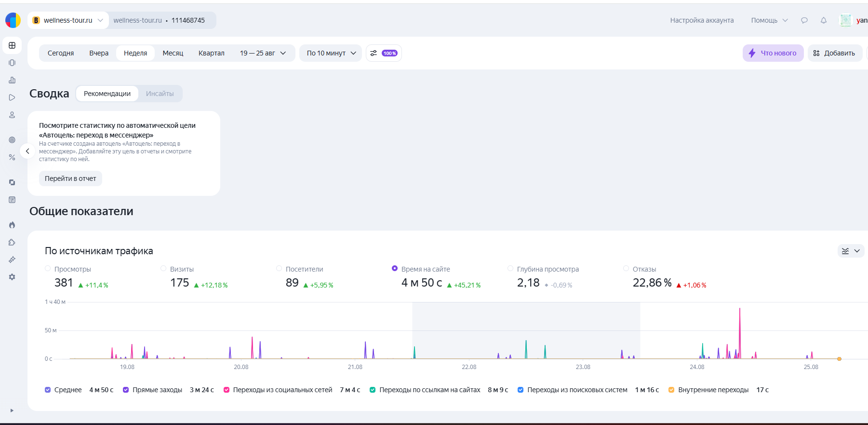Open the wellness-tour.ru site selector dropdown
Image resolution: width=868 pixels, height=425 pixels.
[x=68, y=20]
